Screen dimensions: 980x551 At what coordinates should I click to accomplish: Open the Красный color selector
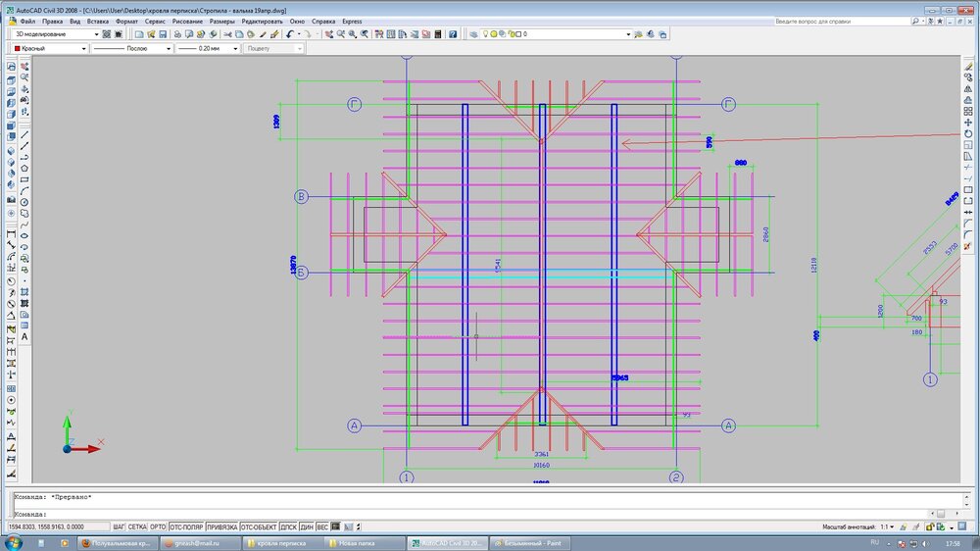tap(48, 48)
